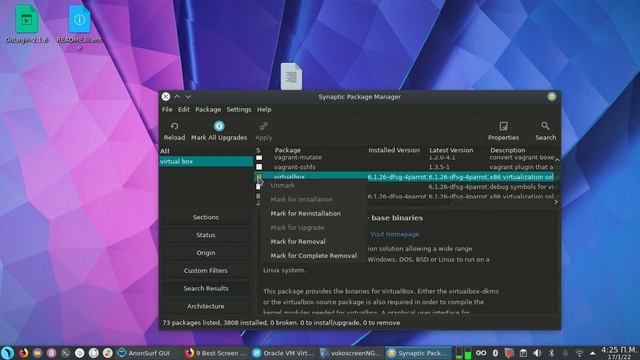Open the clock showing 4:25

pyautogui.click(x=619, y=353)
